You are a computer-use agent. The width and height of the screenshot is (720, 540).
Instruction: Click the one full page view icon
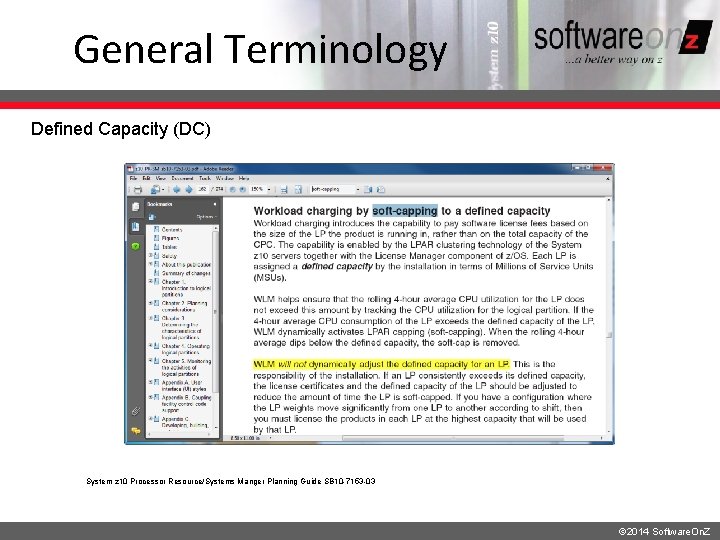click(x=298, y=189)
